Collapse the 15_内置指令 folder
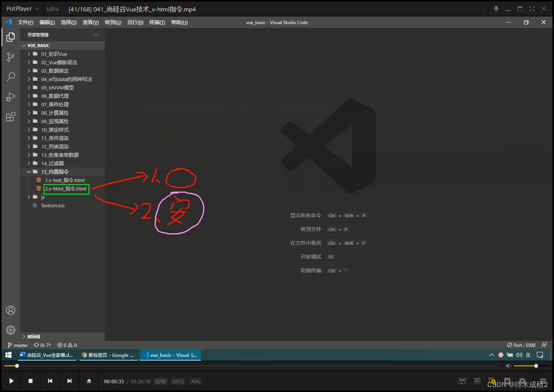The height and width of the screenshot is (392, 554). point(62,172)
